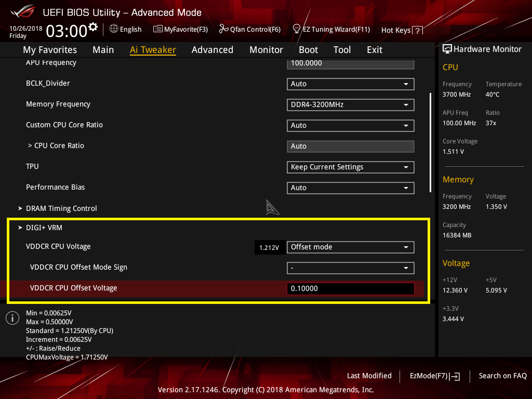Viewport: 532px width, 399px height.
Task: Click Hot Keys label
Action: click(396, 30)
